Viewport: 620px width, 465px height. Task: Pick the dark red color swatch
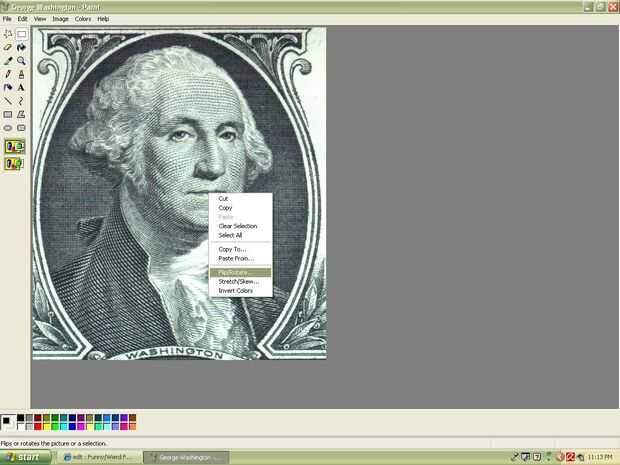(38, 418)
